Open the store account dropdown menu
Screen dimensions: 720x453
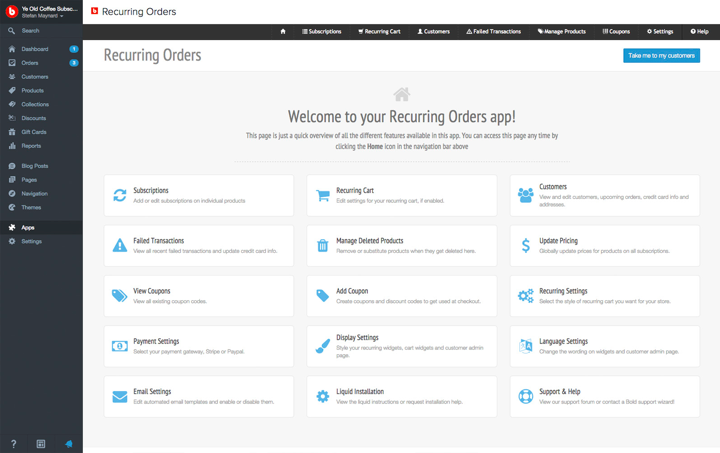(x=47, y=12)
